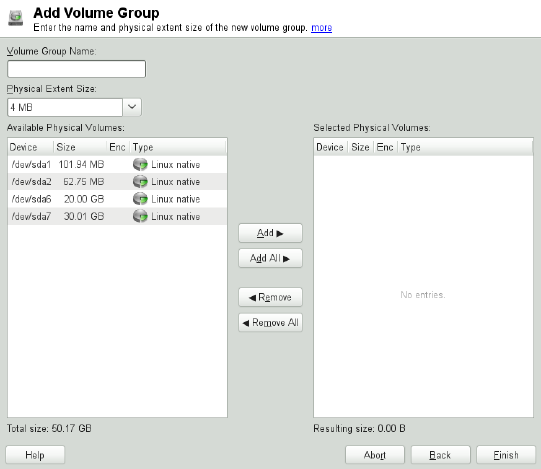
Task: Click Type column header in selected volumes
Action: pos(465,147)
